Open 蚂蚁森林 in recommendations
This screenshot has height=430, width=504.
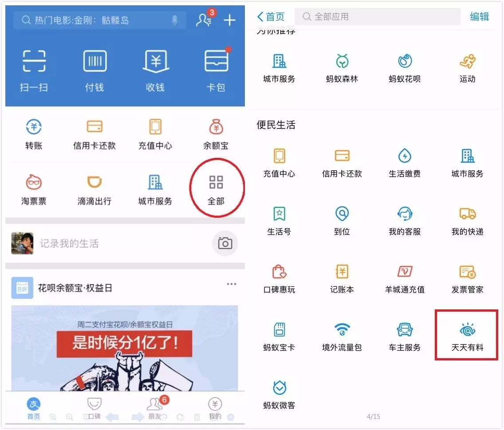point(342,68)
